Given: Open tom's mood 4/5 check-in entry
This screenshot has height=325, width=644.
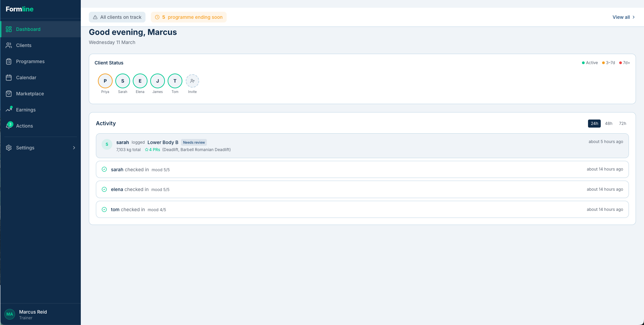Looking at the screenshot, I should click(362, 209).
